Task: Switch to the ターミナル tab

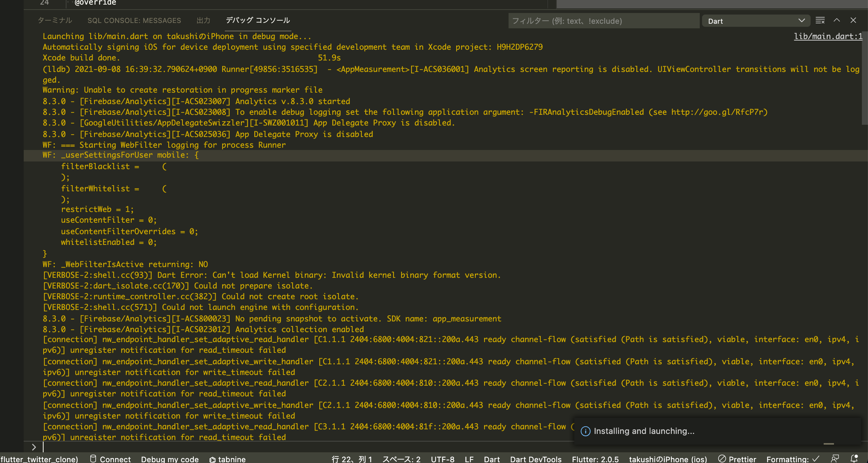Action: click(x=55, y=20)
